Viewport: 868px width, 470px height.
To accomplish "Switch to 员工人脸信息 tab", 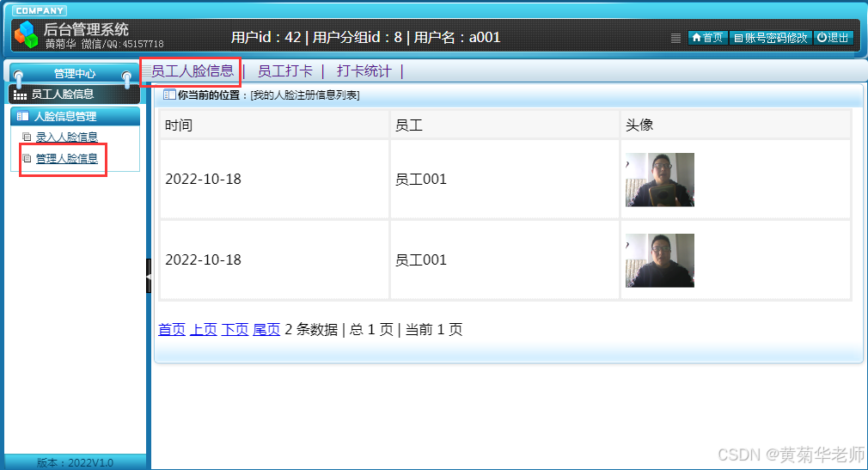I will pyautogui.click(x=193, y=70).
